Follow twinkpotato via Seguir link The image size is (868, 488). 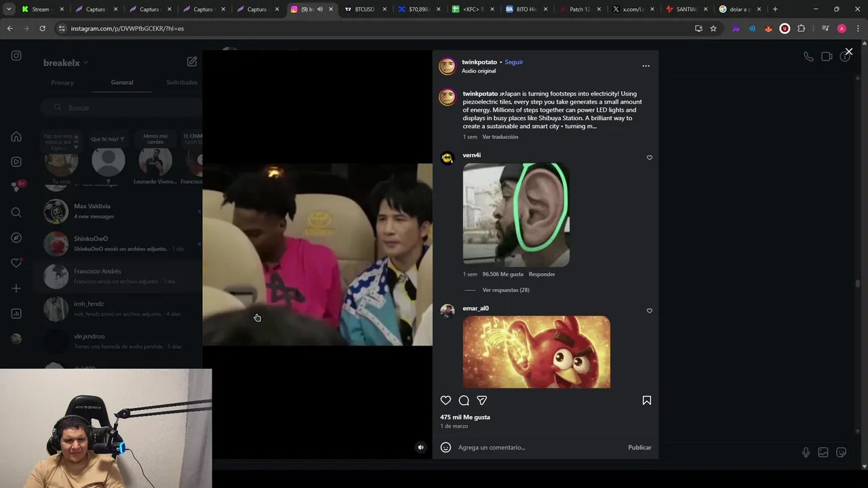(514, 62)
